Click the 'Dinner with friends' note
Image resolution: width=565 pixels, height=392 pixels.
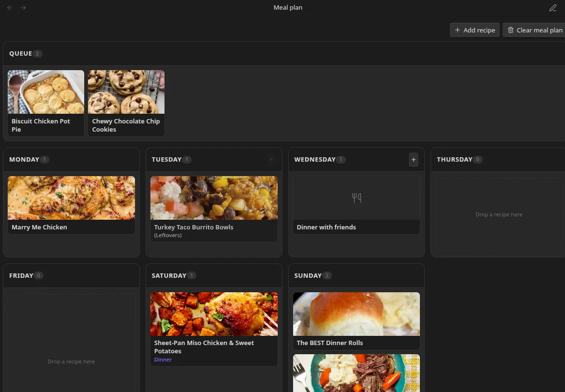click(326, 227)
